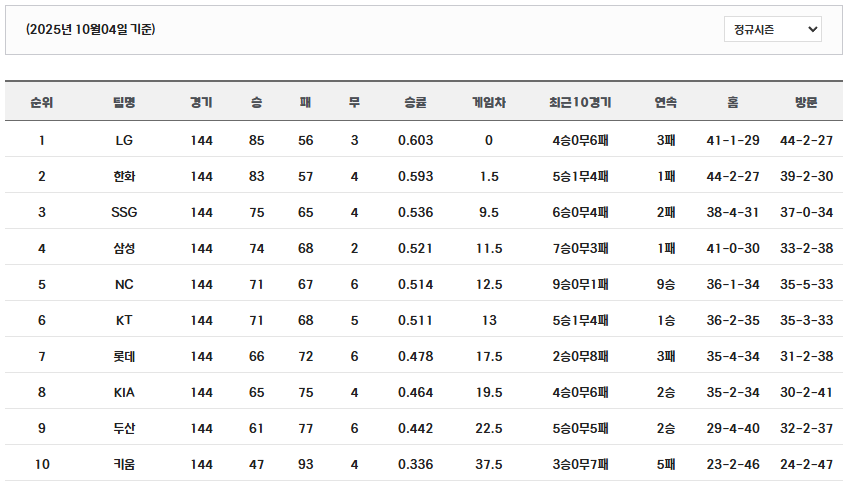Click the 승 column header
The height and width of the screenshot is (488, 852).
tap(256, 102)
